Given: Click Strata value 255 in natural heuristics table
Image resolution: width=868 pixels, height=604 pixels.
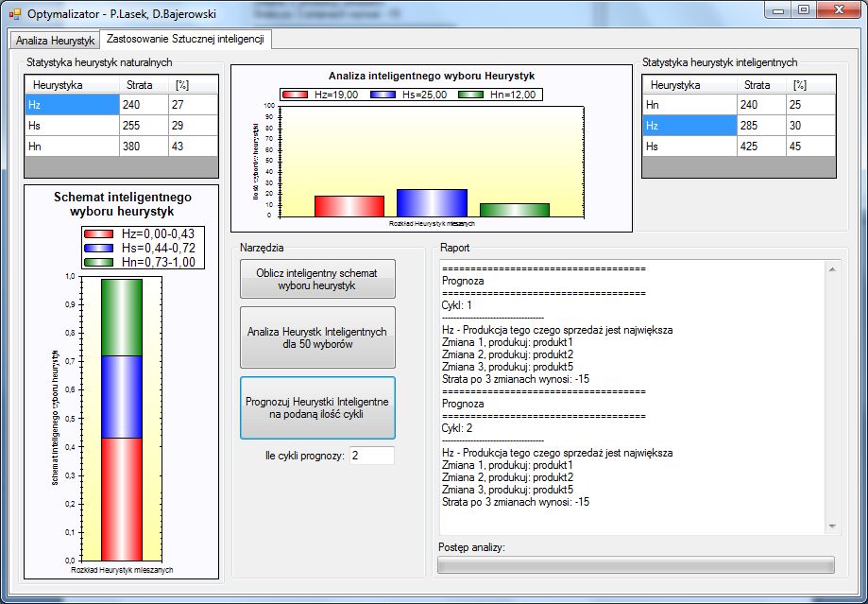Looking at the screenshot, I should click(x=144, y=126).
